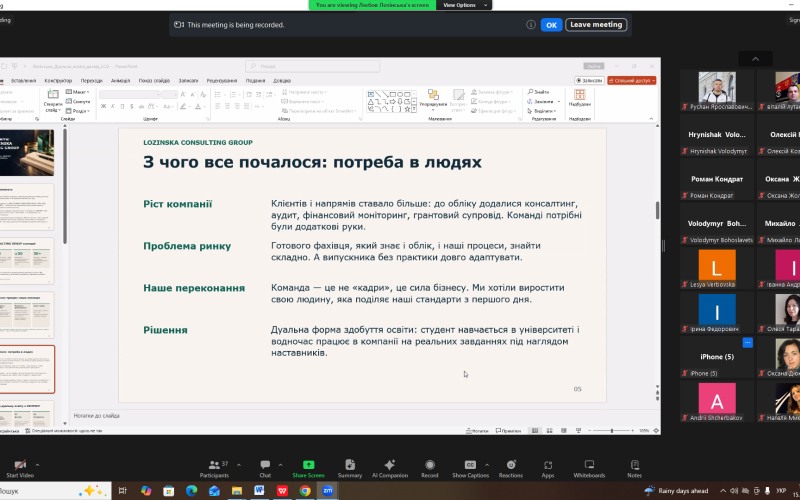This screenshot has height=500, width=800.
Task: Click the Record icon
Action: [x=430, y=465]
